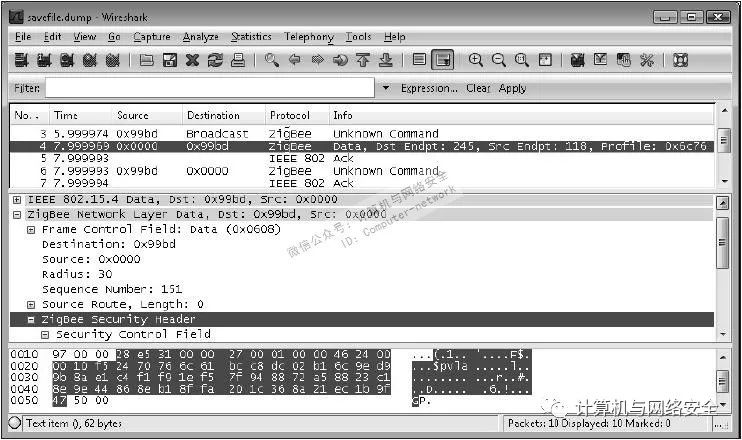Collapse the Security Control Field node

pyautogui.click(x=45, y=335)
